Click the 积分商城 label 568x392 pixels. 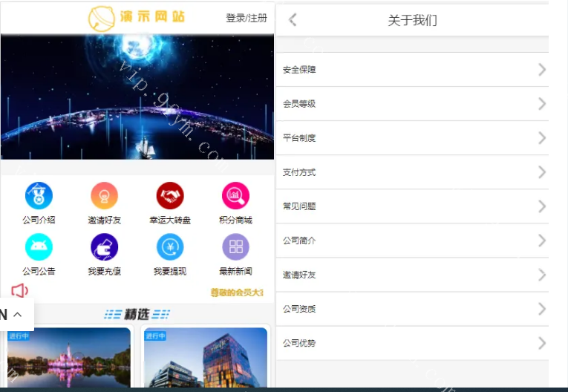tap(235, 220)
